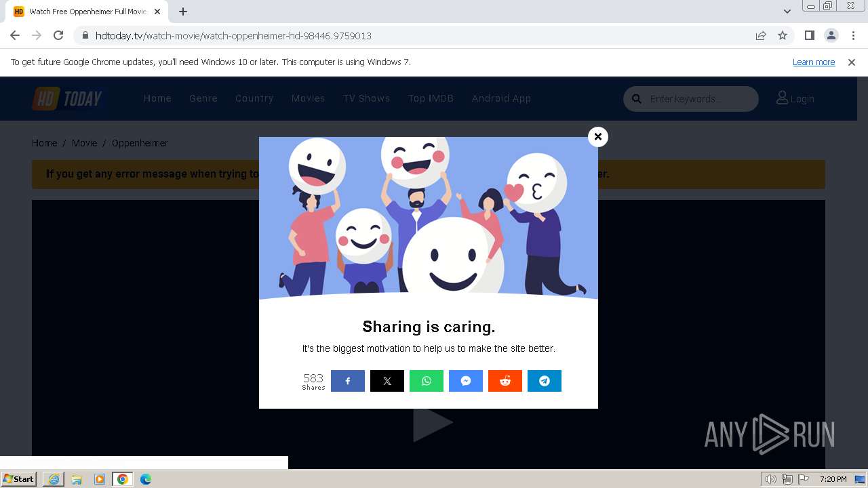
Task: View site info via padlock icon
Action: click(85, 35)
